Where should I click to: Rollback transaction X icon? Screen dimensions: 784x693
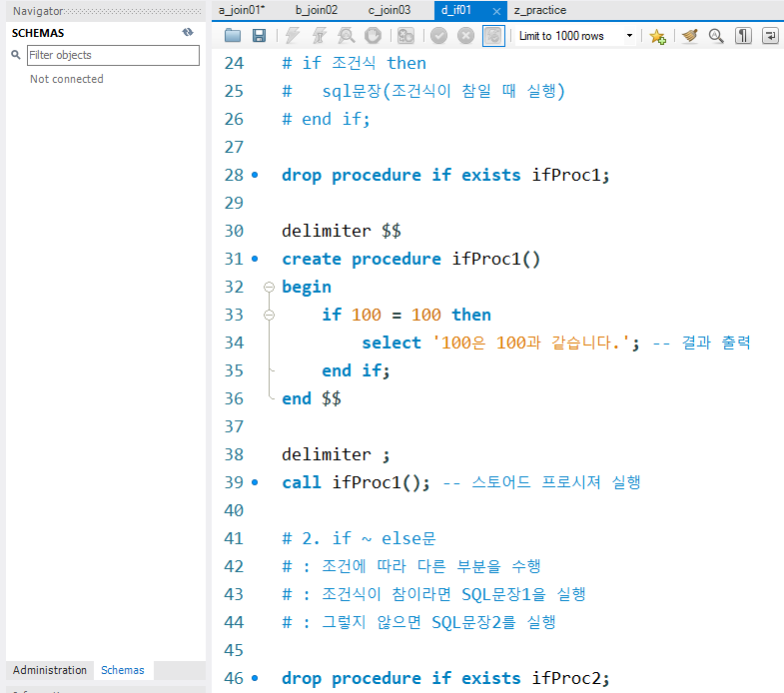click(465, 36)
